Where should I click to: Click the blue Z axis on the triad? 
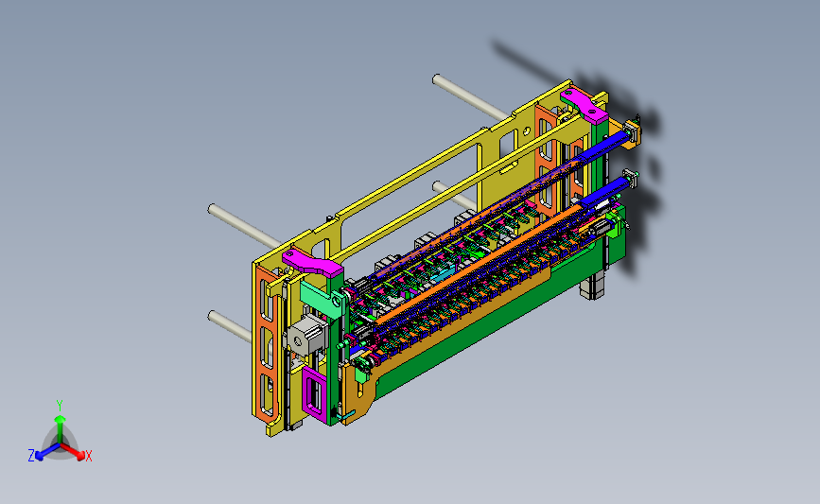(x=47, y=452)
